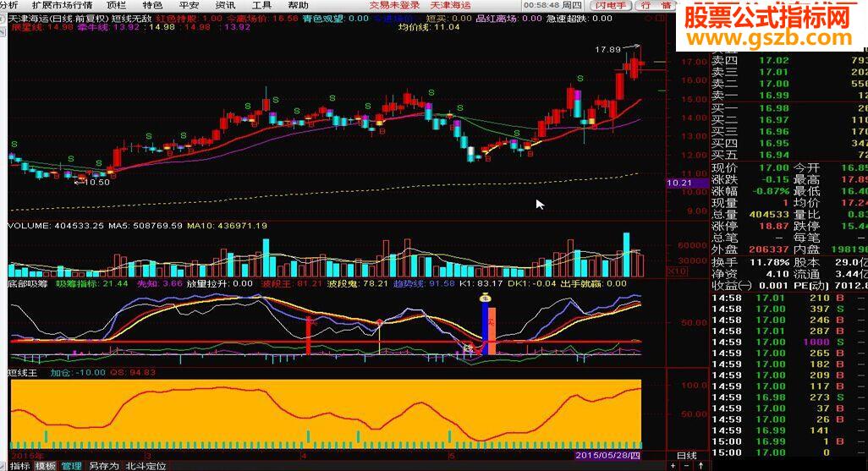
Task: Open the 扩展市场行情 menu
Action: [62, 5]
